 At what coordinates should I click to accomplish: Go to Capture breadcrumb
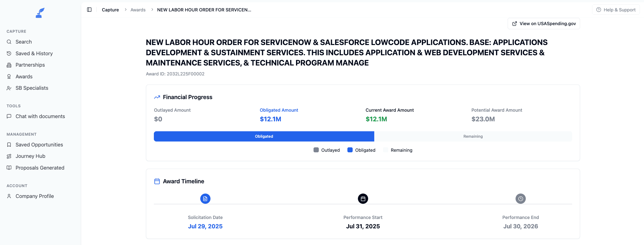(110, 10)
